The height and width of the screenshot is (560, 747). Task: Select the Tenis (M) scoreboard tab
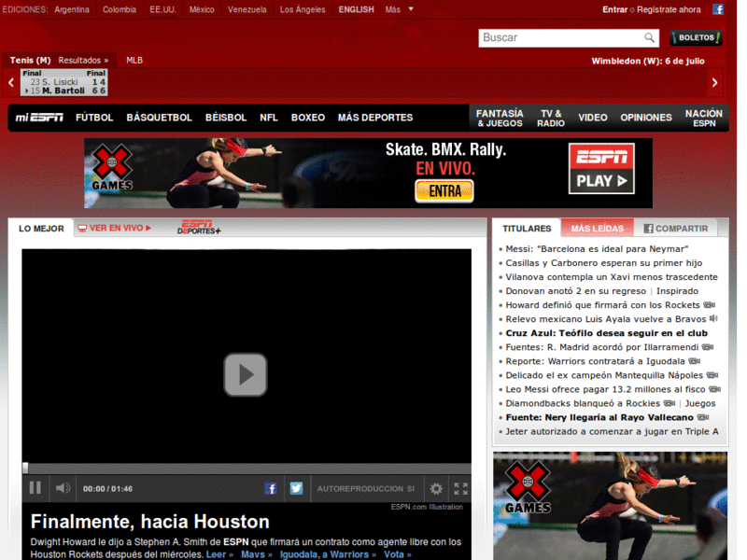(x=30, y=61)
